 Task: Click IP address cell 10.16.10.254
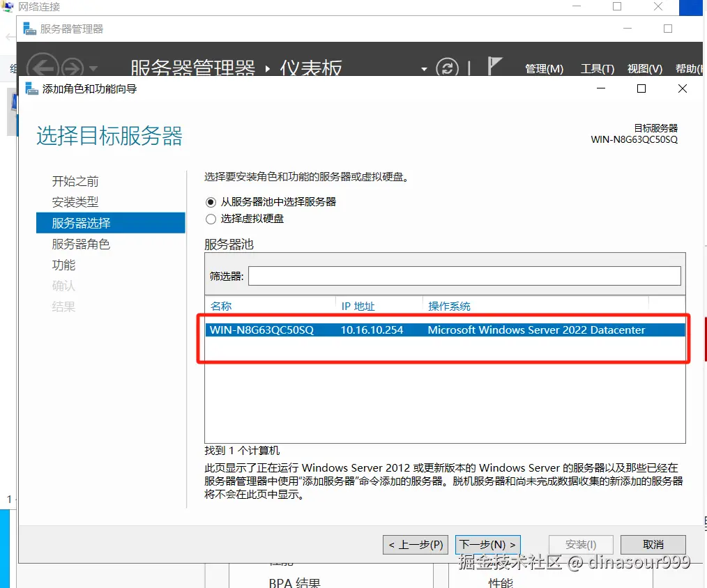[372, 330]
